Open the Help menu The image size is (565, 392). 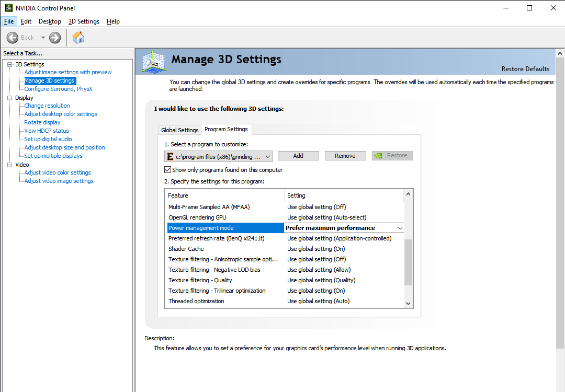[x=113, y=21]
